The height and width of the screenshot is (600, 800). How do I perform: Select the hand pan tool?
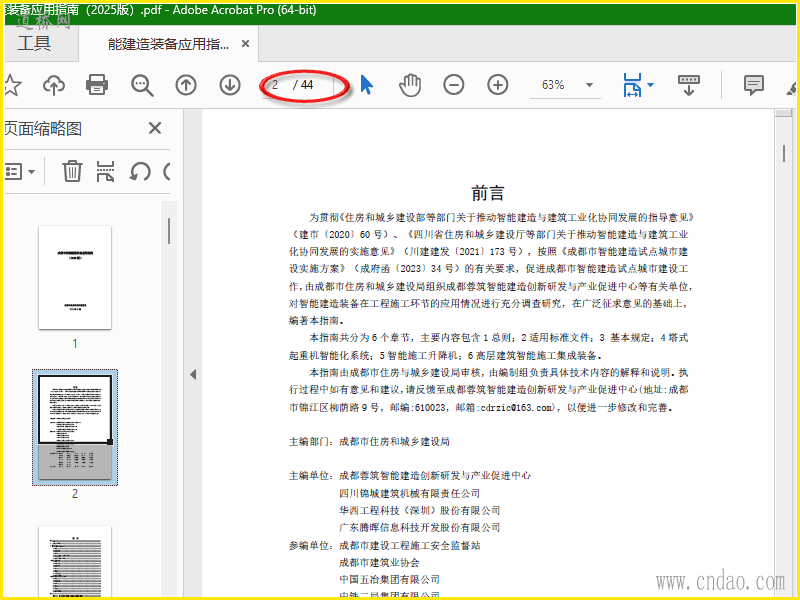tap(410, 85)
